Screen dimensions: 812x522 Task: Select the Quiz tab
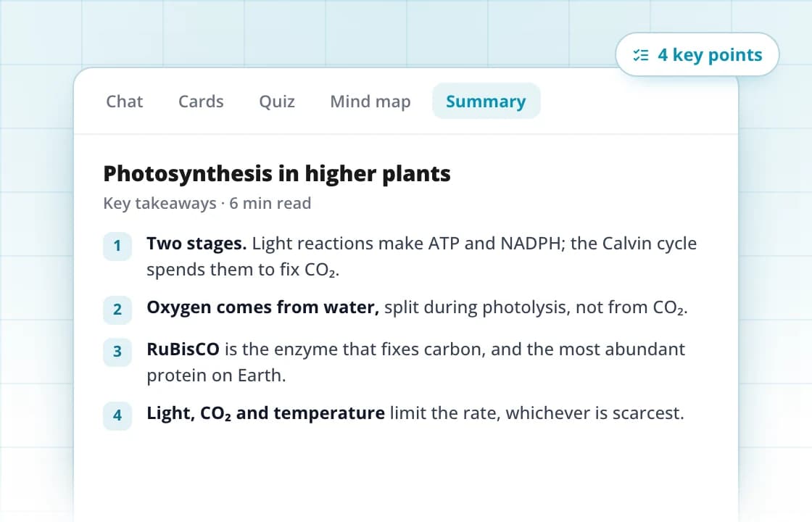coord(277,101)
